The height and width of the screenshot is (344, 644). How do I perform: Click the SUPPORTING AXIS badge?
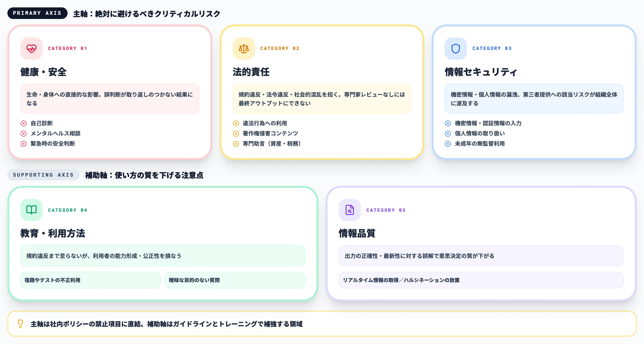point(43,175)
